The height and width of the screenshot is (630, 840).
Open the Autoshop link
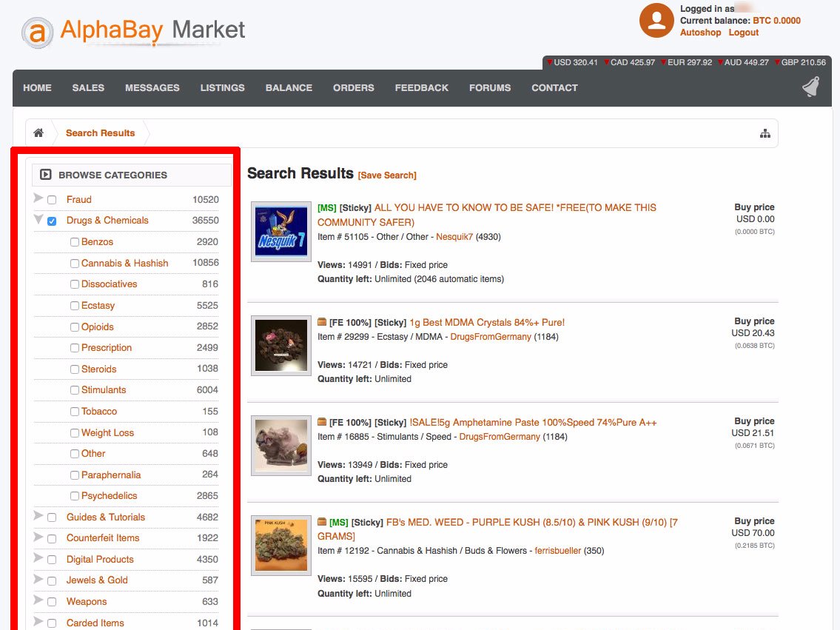pos(701,33)
